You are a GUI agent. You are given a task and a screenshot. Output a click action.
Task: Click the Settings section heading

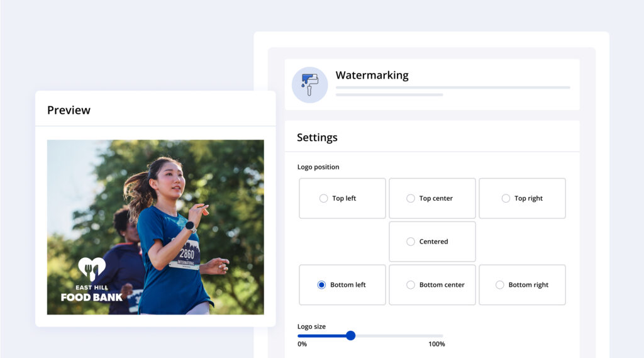(x=317, y=137)
